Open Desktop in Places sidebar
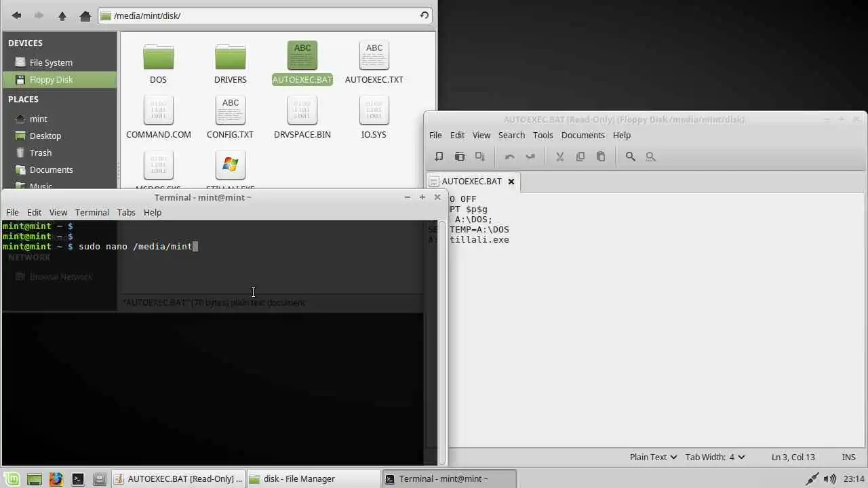Viewport: 868px width, 488px height. [x=58, y=136]
